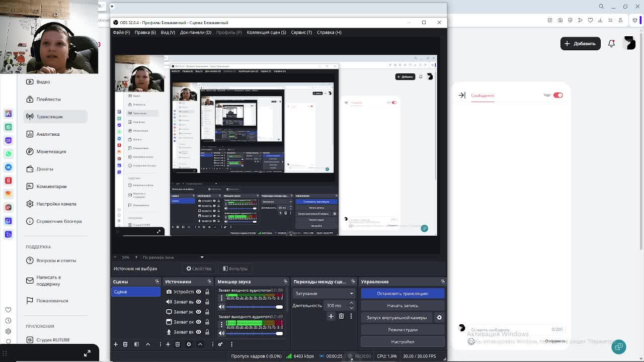The width and height of the screenshot is (644, 362).
Task: Click Запуск виртуальной камеры button
Action: point(396,318)
